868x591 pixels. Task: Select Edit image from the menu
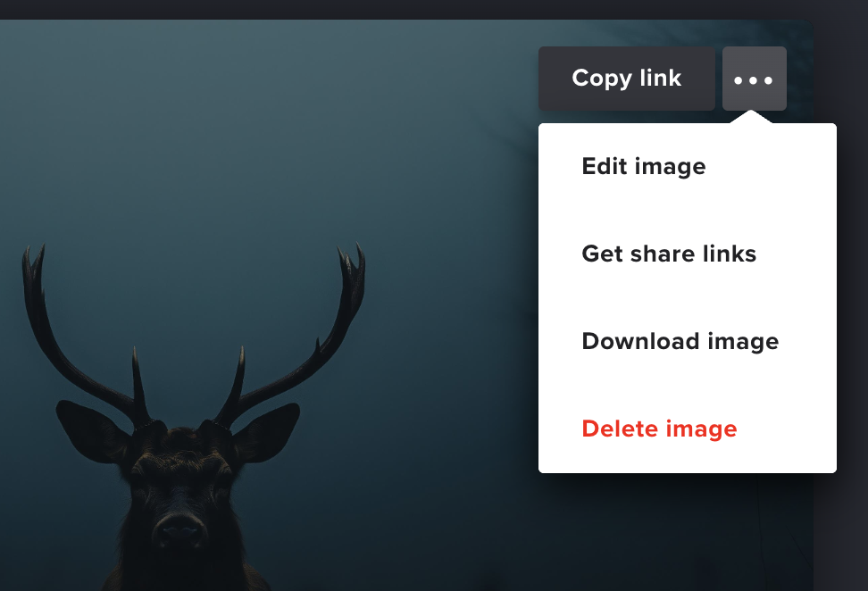click(x=643, y=166)
